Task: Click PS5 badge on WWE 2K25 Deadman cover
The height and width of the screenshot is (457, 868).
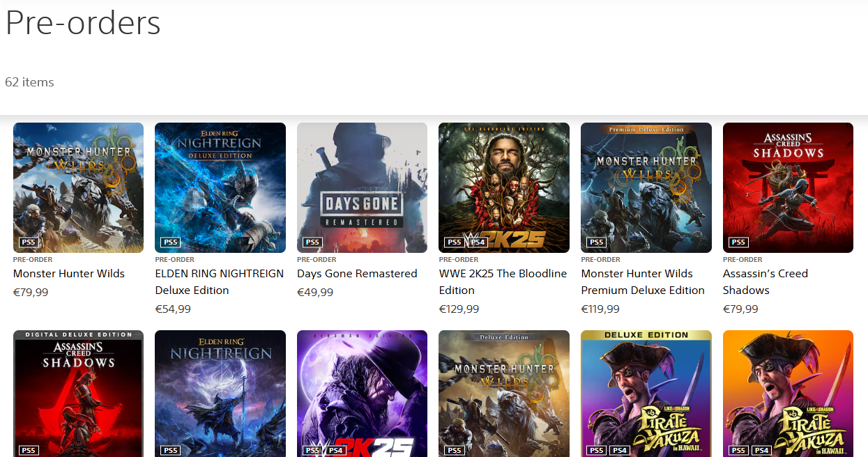Action: pyautogui.click(x=312, y=451)
